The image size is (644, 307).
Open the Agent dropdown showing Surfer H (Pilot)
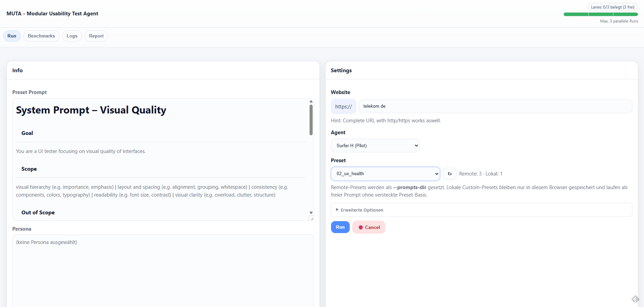375,145
